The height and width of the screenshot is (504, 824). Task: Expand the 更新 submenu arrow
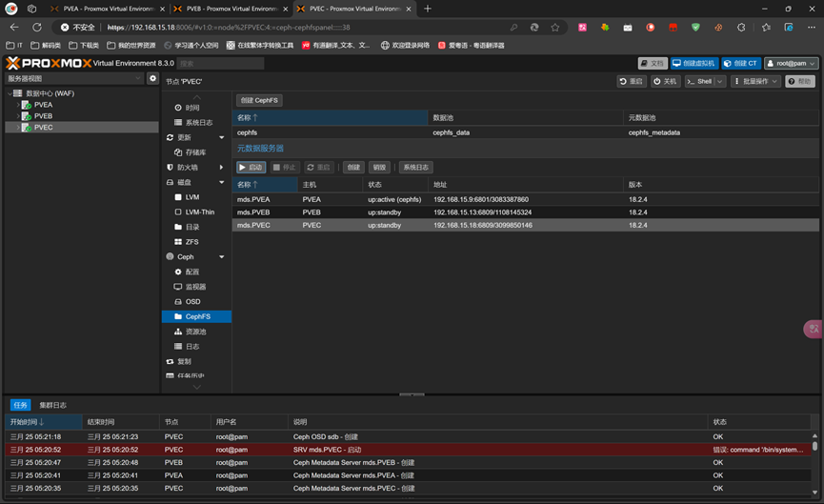point(221,137)
